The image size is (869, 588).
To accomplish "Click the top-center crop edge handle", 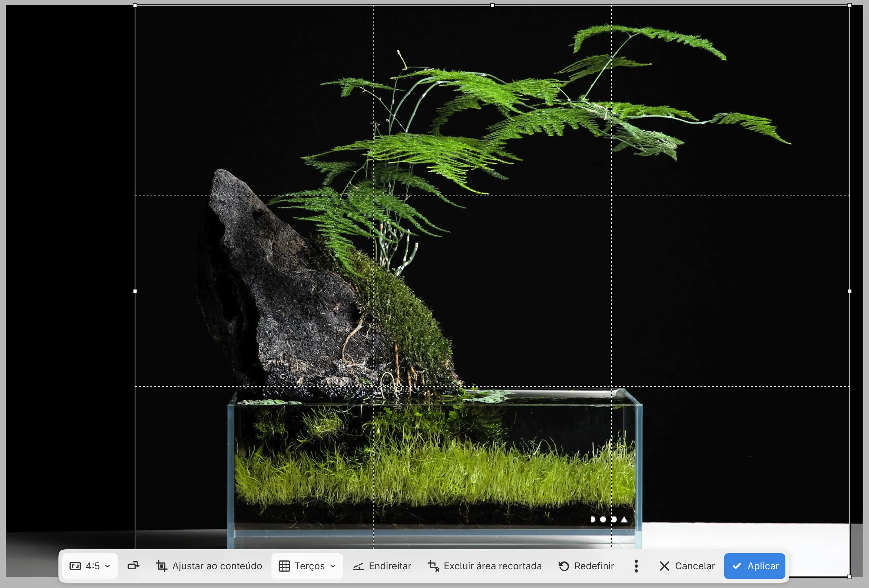I will (493, 5).
